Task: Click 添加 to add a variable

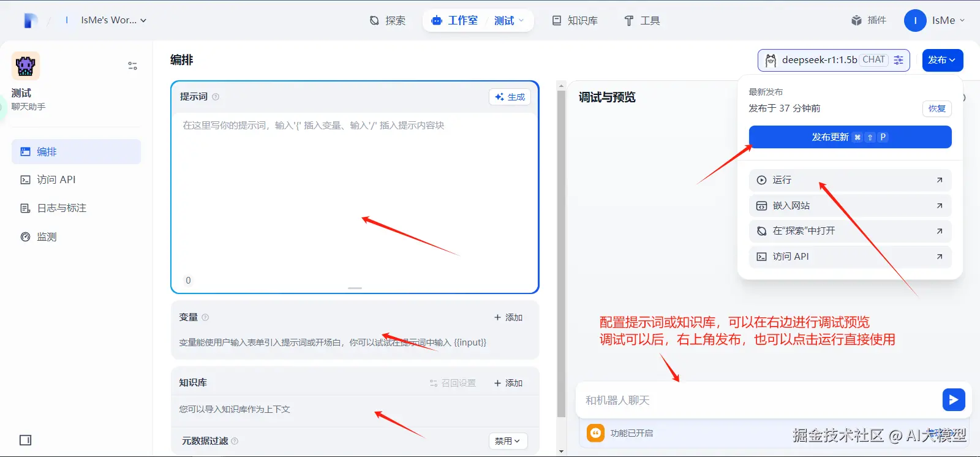Action: click(x=508, y=317)
